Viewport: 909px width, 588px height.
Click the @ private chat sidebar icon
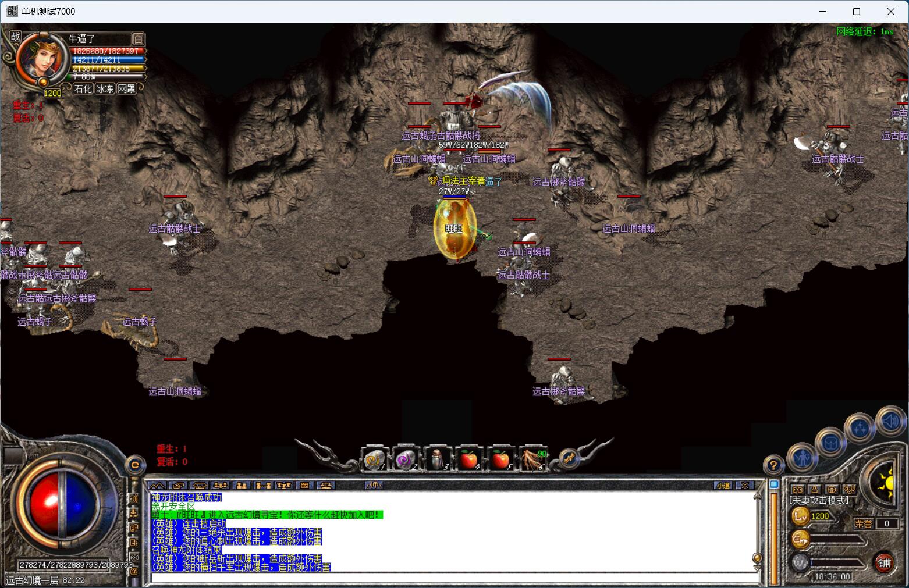tap(134, 571)
